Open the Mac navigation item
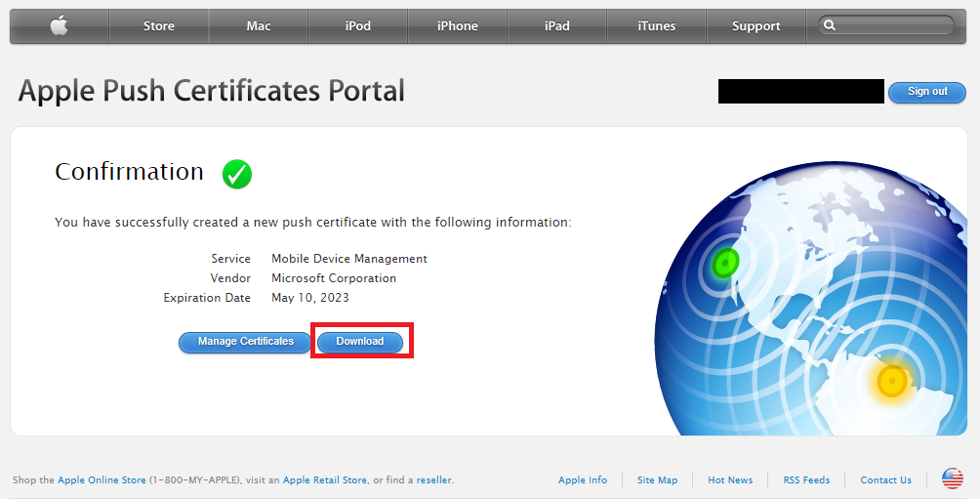Viewport: 980px width, 499px height. click(x=258, y=26)
